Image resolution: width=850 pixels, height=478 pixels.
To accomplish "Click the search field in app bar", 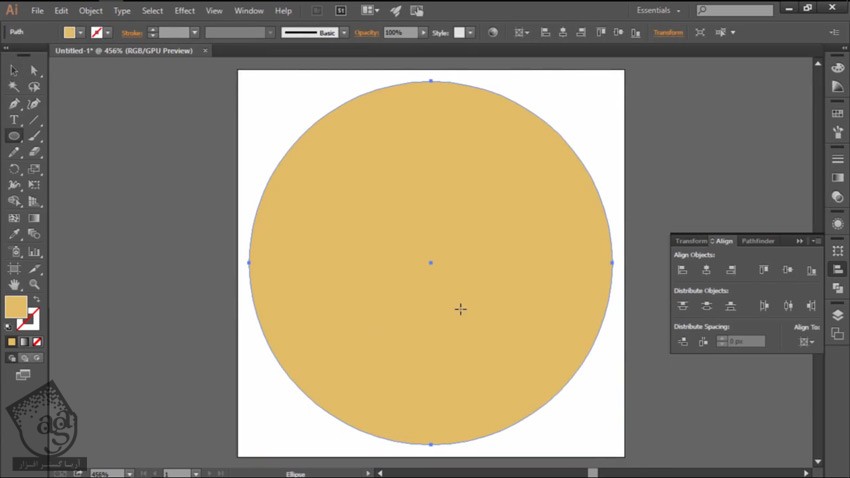I will pyautogui.click(x=735, y=10).
